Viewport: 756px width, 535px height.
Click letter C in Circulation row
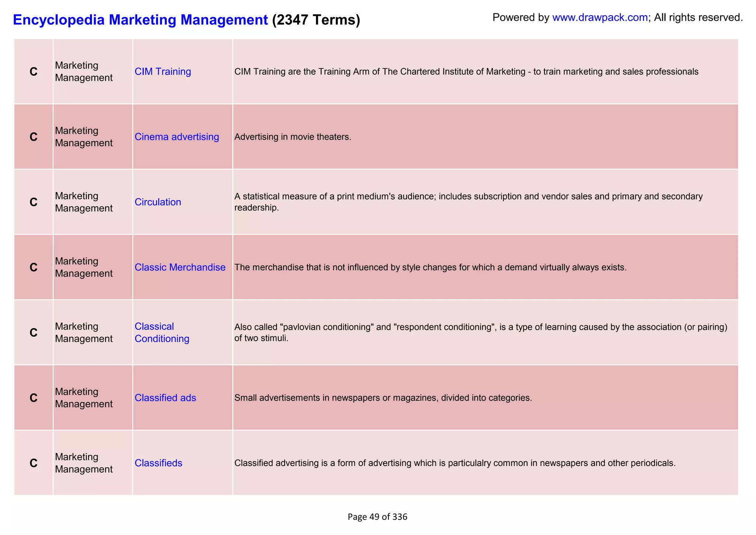(x=34, y=202)
